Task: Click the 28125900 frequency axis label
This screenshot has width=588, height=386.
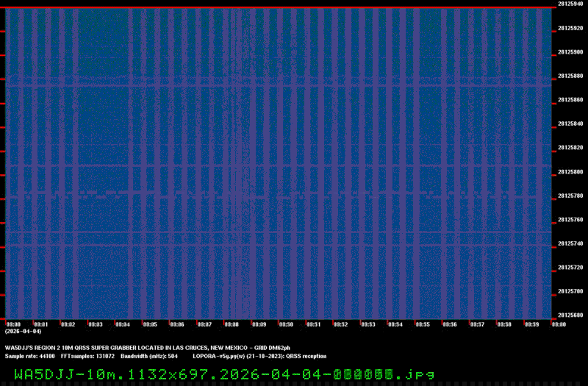Action: coord(570,52)
